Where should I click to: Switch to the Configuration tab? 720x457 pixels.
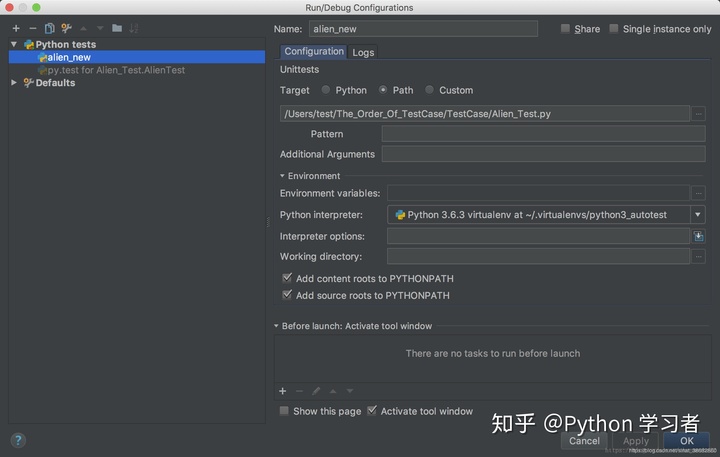click(x=314, y=51)
